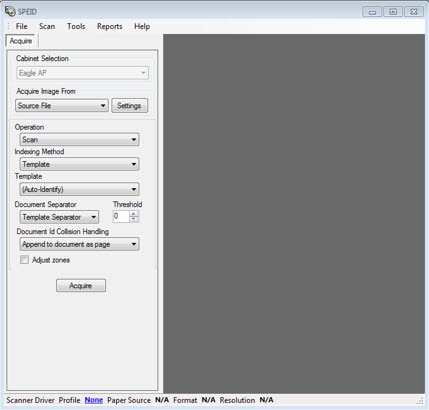Open the Document Id Collision Handling dropdown
This screenshot has height=410, width=429.
79,244
